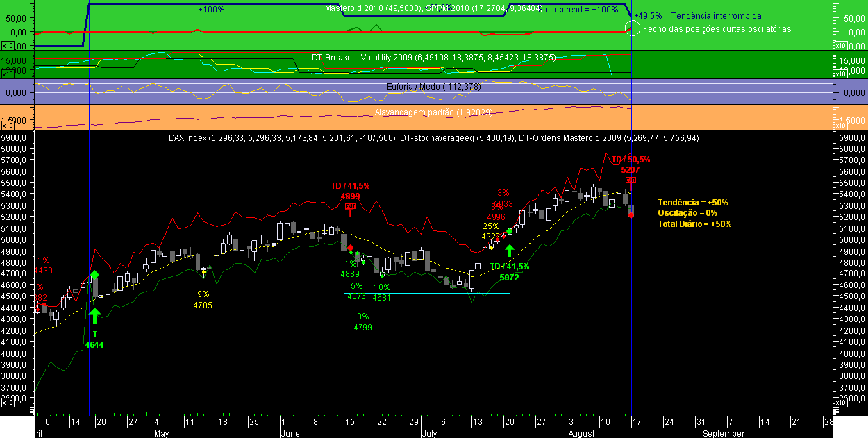The height and width of the screenshot is (438, 868).
Task: Click left x10 scale box in DT-Breakout Volatility panel
Action: tap(8, 75)
